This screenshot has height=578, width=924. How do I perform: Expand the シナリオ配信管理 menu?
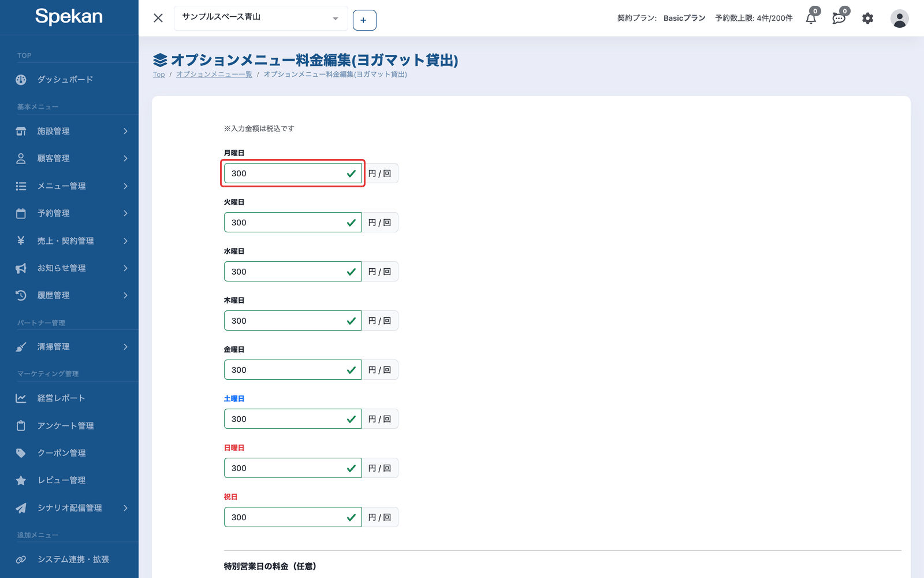click(x=69, y=508)
